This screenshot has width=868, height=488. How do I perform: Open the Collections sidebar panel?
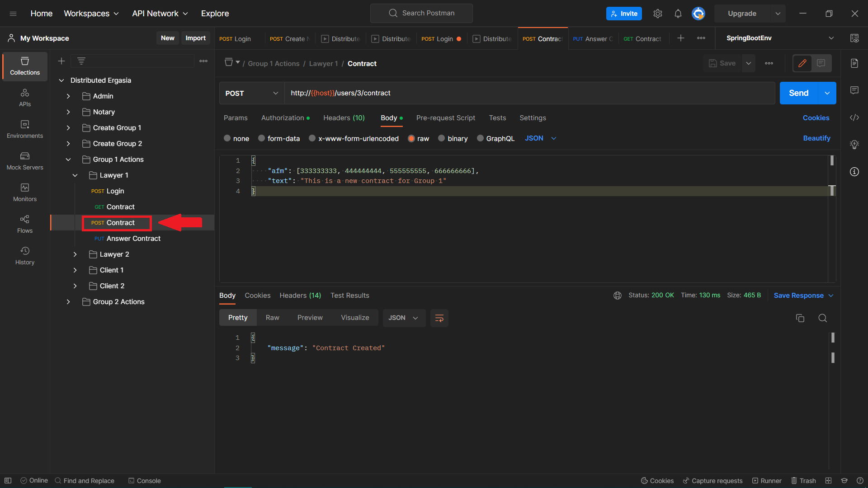pos(25,66)
